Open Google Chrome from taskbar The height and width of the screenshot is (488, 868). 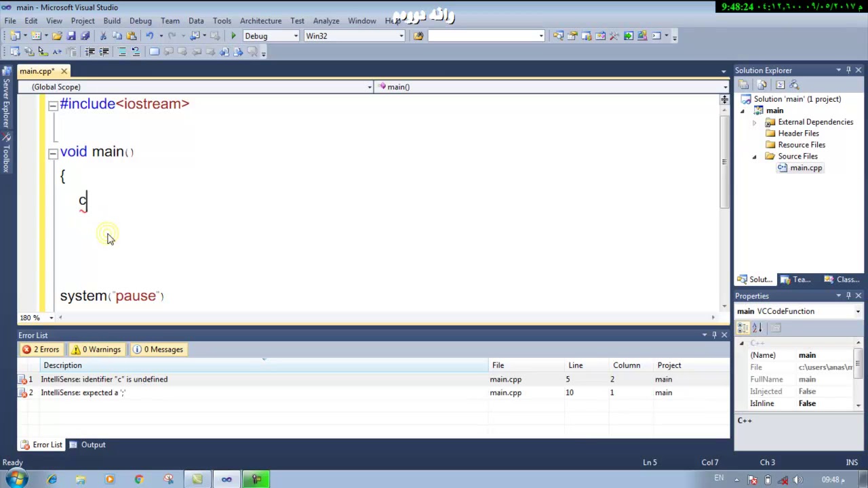[x=139, y=480]
